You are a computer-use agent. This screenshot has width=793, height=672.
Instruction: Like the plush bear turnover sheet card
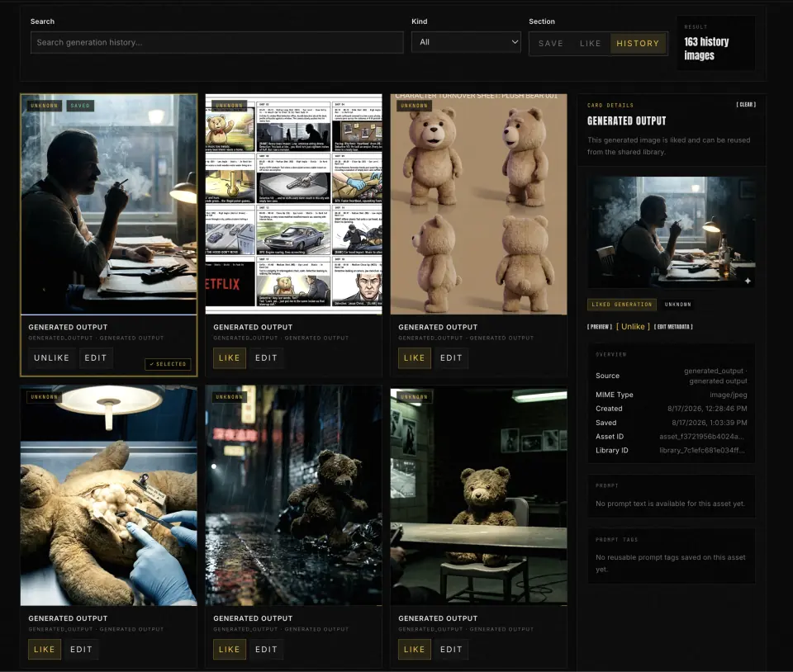pos(414,357)
